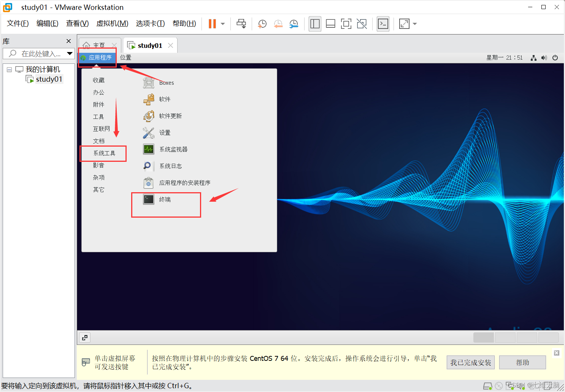Click the clock 星期一 21:51
565x392 pixels.
[x=504, y=58]
